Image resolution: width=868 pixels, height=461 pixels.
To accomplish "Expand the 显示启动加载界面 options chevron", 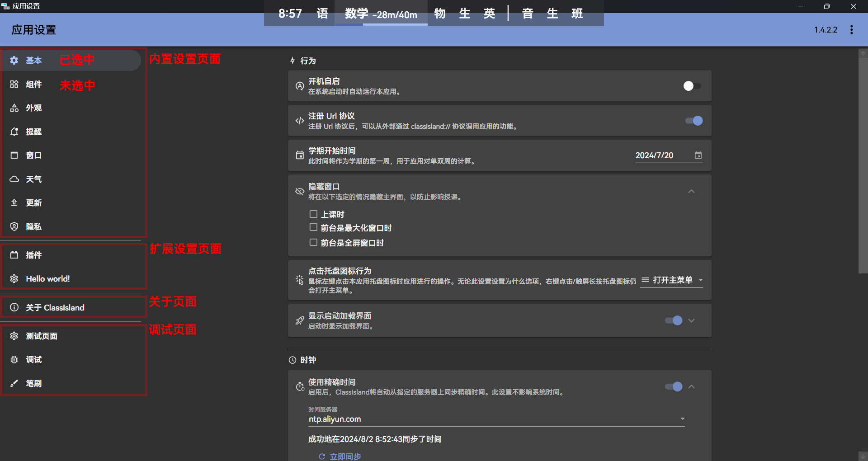I will click(691, 320).
